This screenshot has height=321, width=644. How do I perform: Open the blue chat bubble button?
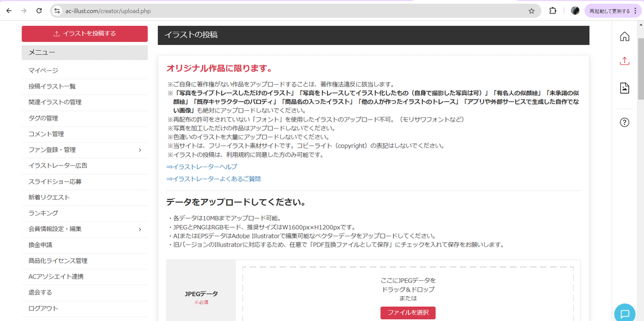click(x=625, y=313)
